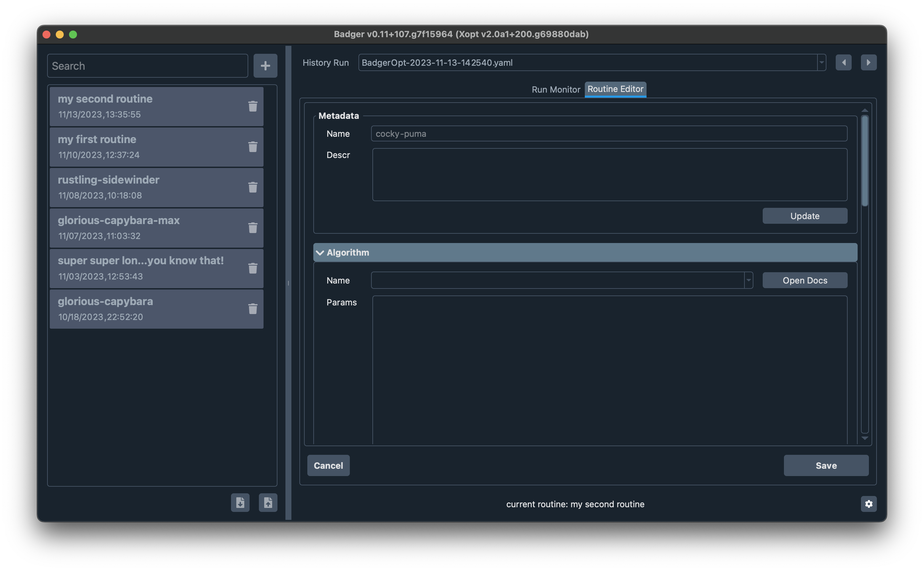Select the glorious-capybara routine

pyautogui.click(x=156, y=308)
